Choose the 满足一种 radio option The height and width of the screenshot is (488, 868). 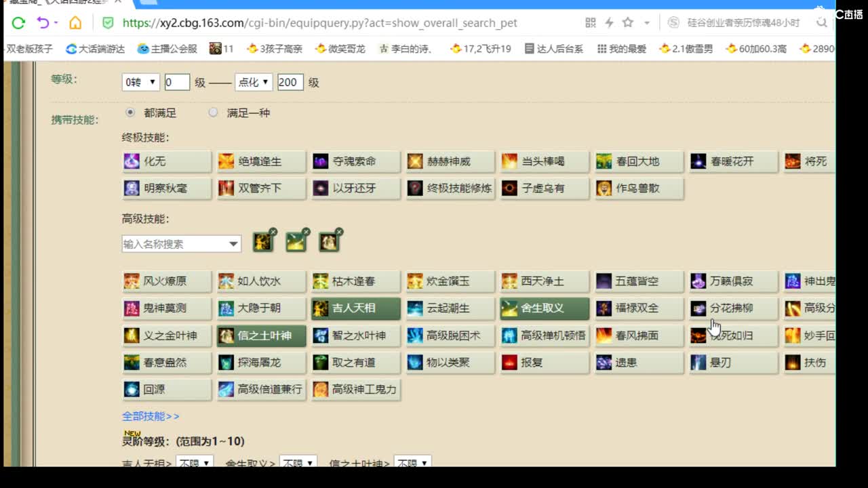213,113
